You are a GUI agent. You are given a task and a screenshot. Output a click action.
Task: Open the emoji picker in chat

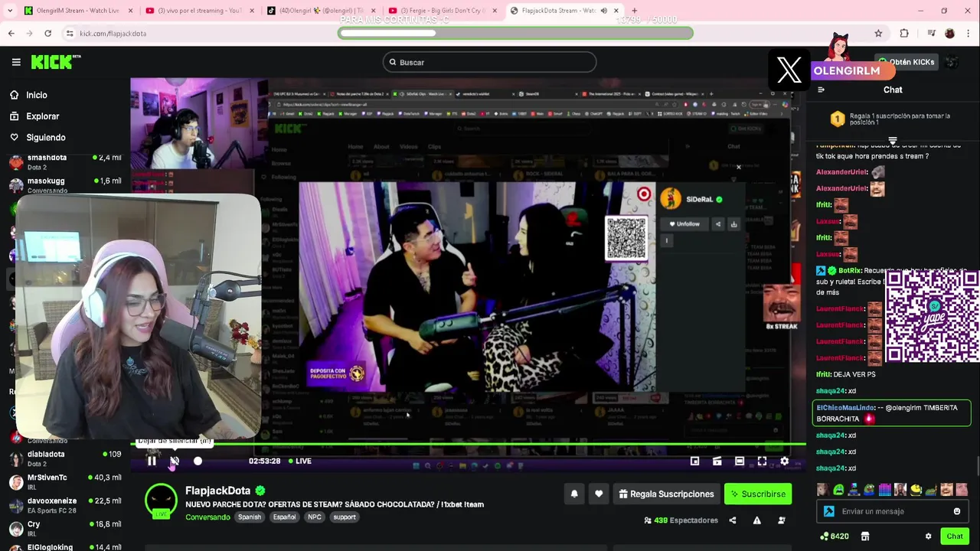[957, 511]
